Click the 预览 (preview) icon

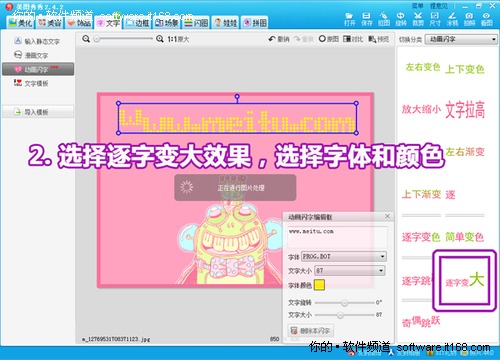coord(378,39)
